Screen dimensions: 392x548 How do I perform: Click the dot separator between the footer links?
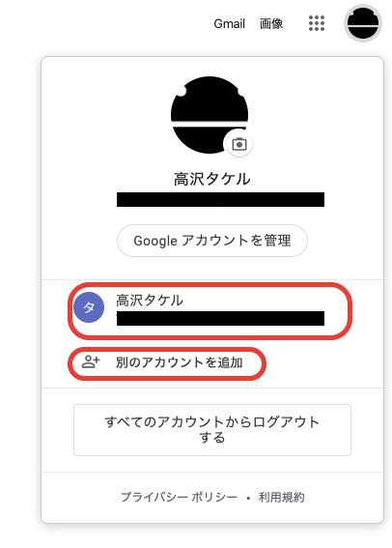tap(248, 498)
